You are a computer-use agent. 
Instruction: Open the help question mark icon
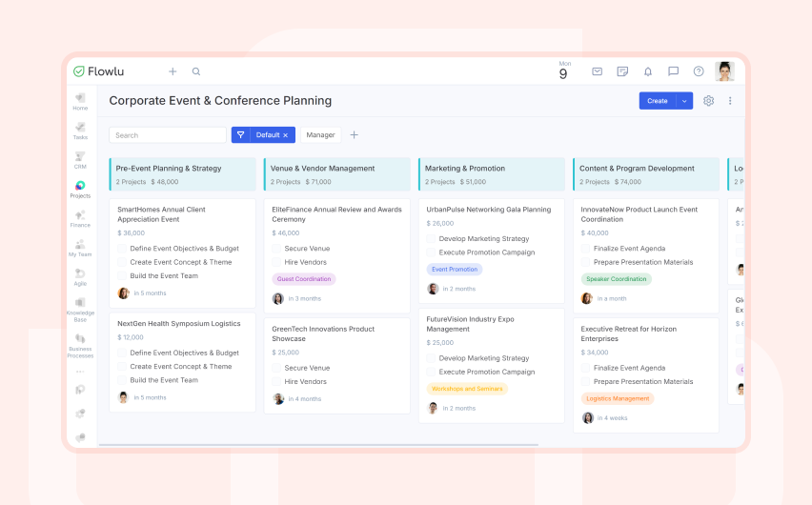point(699,71)
